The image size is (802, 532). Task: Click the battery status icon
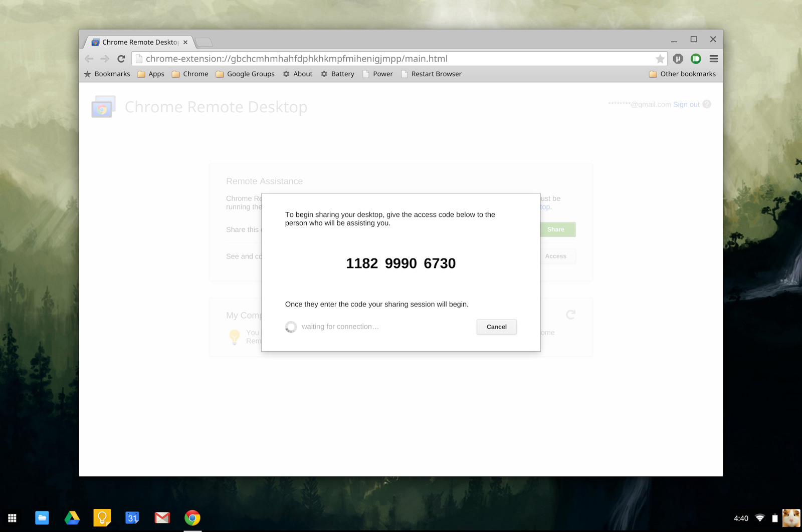click(775, 518)
